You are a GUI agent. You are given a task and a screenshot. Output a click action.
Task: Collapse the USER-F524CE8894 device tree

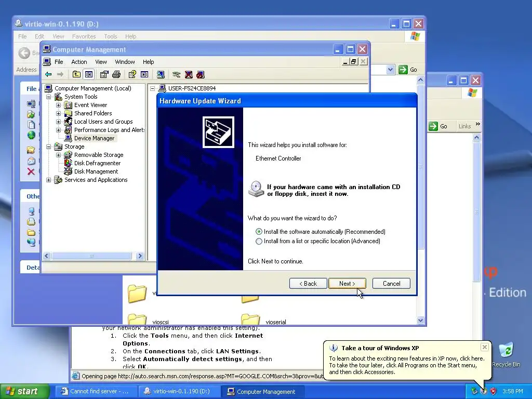coord(153,88)
